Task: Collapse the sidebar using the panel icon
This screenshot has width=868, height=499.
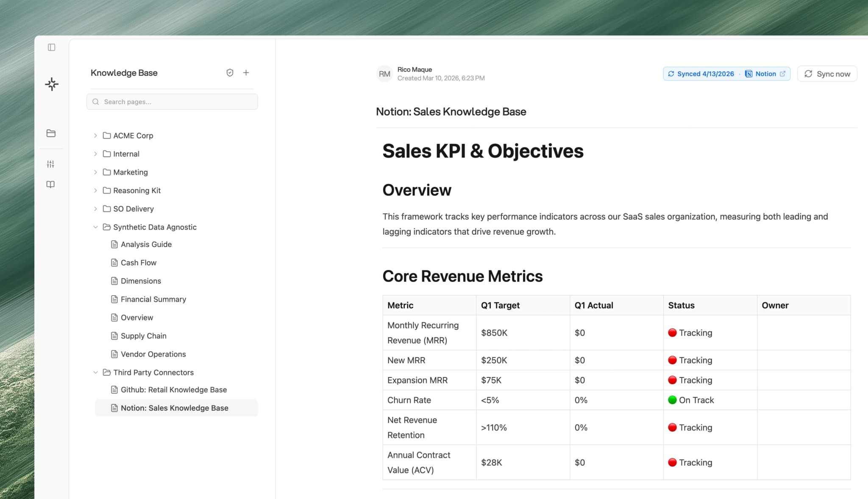Action: (x=51, y=47)
